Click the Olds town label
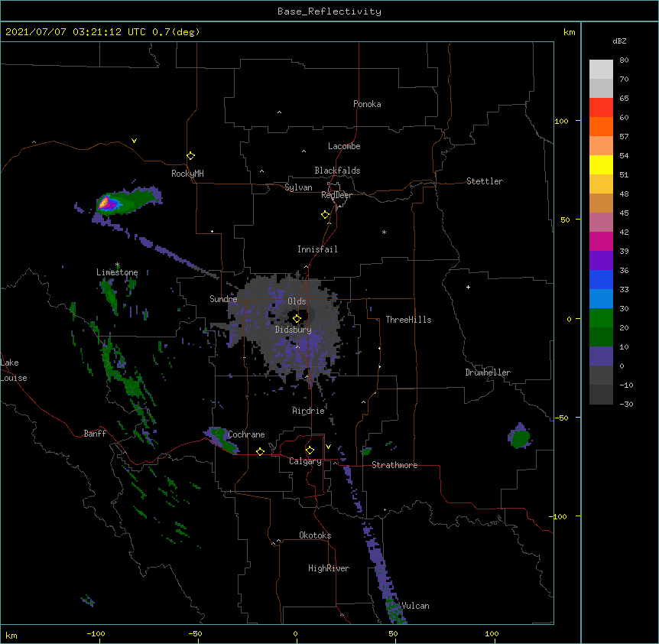This screenshot has width=659, height=644. click(x=297, y=301)
